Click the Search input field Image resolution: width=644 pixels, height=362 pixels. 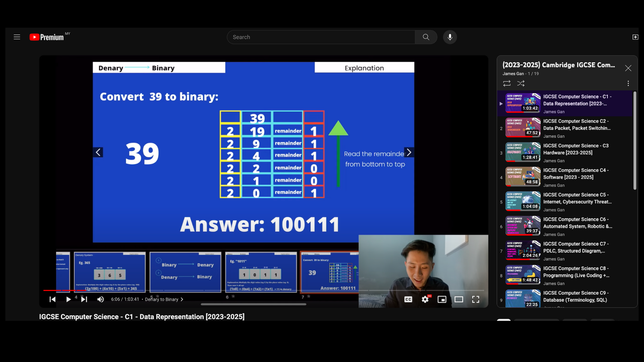point(320,37)
